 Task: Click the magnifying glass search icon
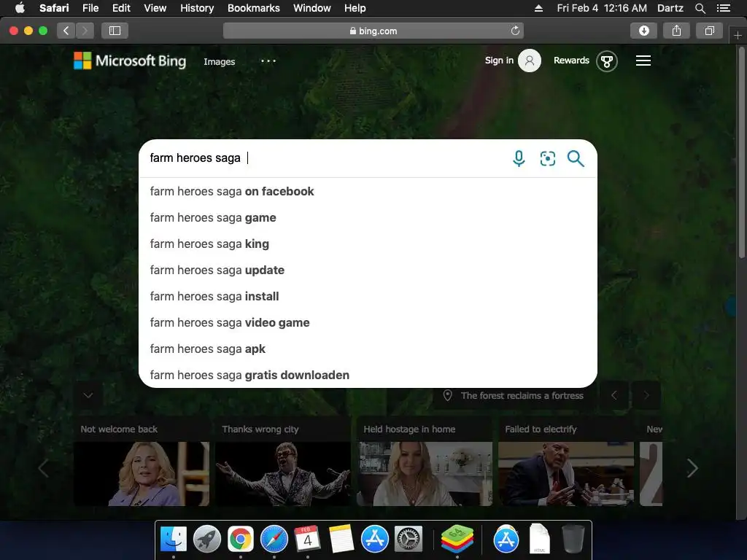tap(576, 158)
